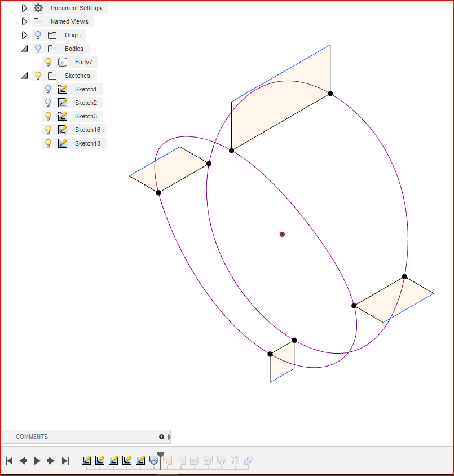Hide the Sketches folder via its lightbulb
The width and height of the screenshot is (454, 476).
pyautogui.click(x=38, y=76)
